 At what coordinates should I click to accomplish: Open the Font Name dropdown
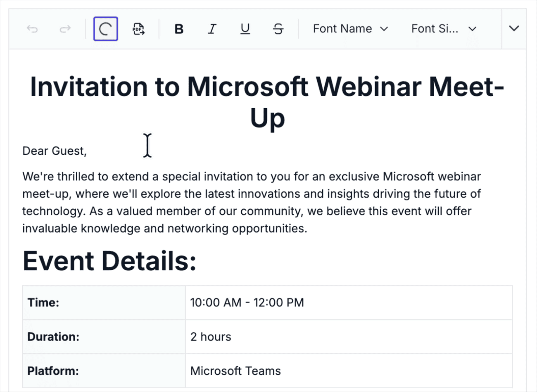tap(350, 29)
